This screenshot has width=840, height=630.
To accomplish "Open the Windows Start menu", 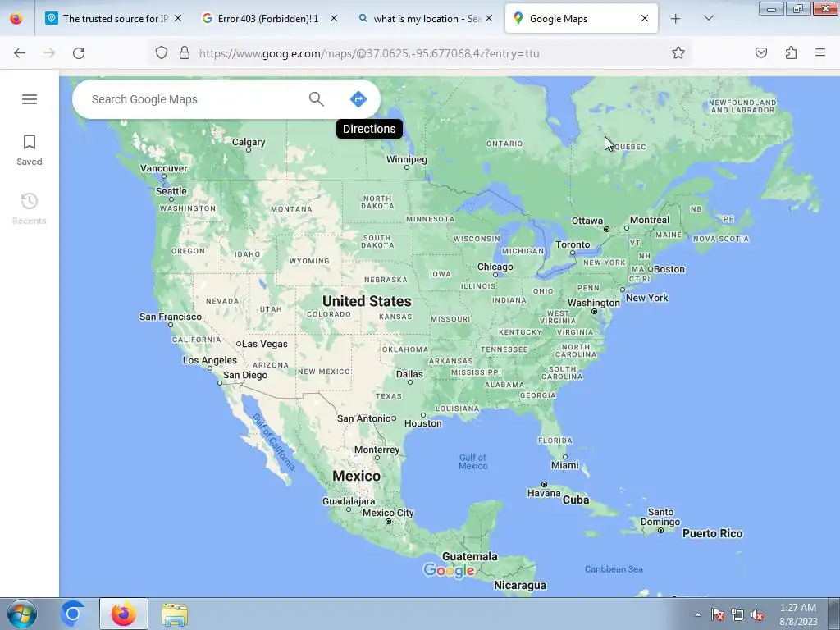I will coord(22,614).
